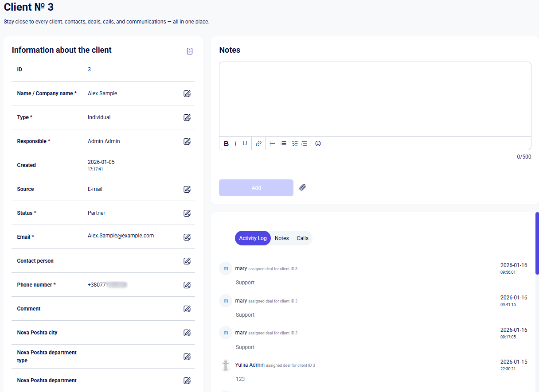Insert a hyperlink using the link icon
The width and height of the screenshot is (539, 392).
(x=258, y=144)
